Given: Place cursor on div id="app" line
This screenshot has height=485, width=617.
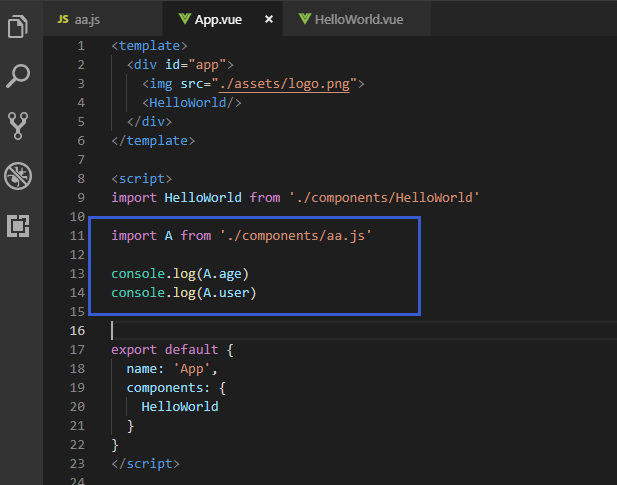Looking at the screenshot, I should [180, 65].
